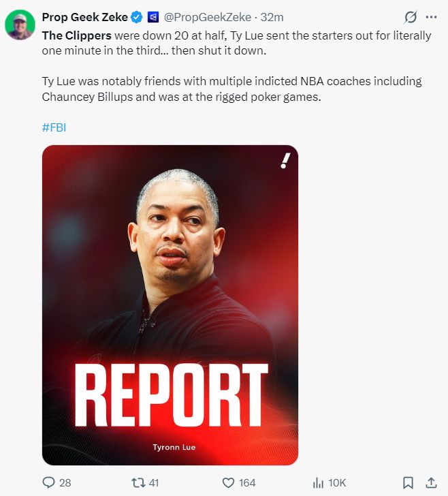The height and width of the screenshot is (496, 448).
Task: Open the #FBI hashtag
Action: (54, 127)
